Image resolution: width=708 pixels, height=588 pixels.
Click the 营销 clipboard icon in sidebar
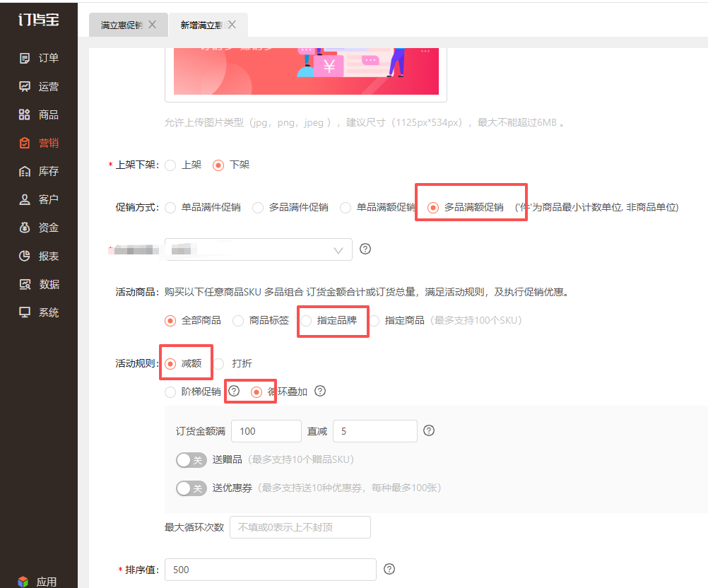(x=25, y=143)
